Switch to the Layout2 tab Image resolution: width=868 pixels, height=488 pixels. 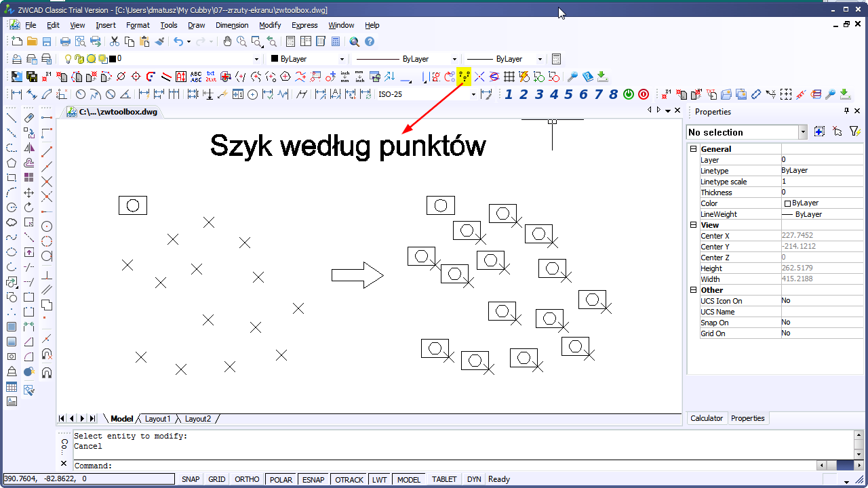(x=198, y=419)
